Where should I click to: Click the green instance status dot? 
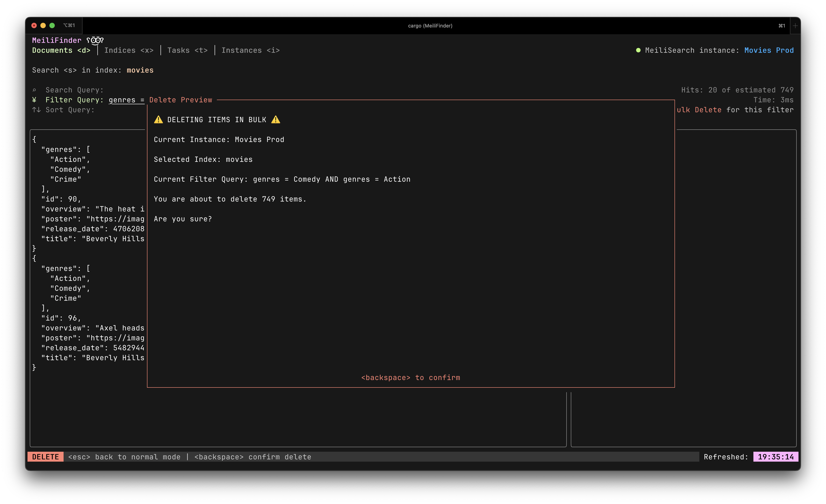[x=638, y=50]
